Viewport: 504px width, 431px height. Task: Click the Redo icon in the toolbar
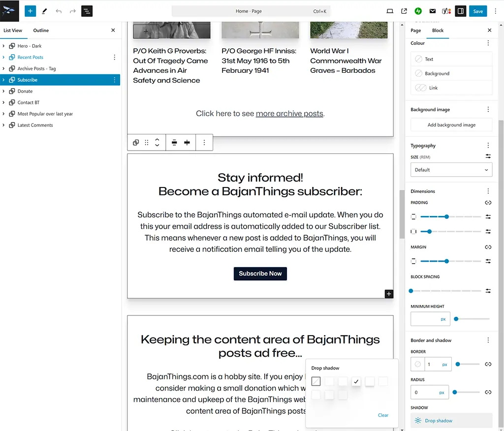[x=72, y=11]
